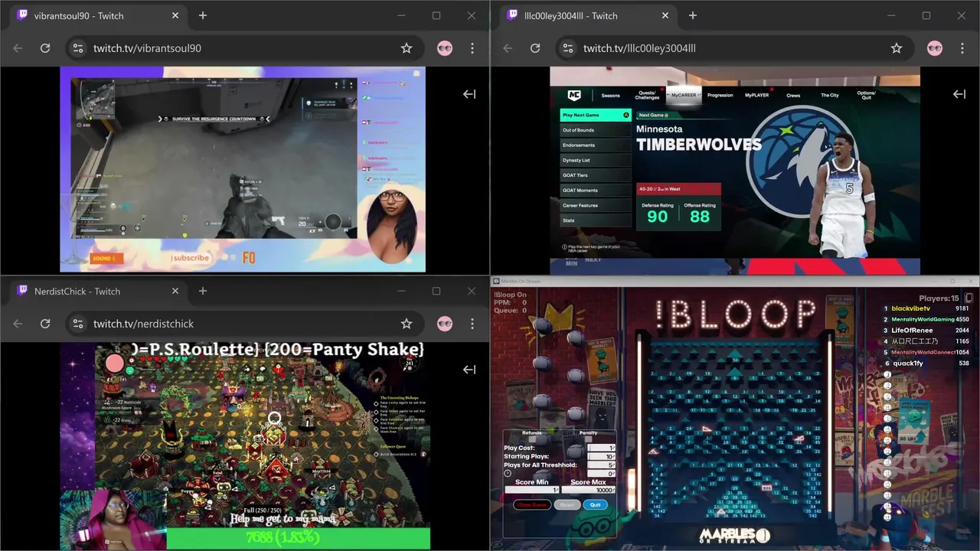The height and width of the screenshot is (551, 980).
Task: Open Stats in MyCAREER menu
Action: click(596, 220)
